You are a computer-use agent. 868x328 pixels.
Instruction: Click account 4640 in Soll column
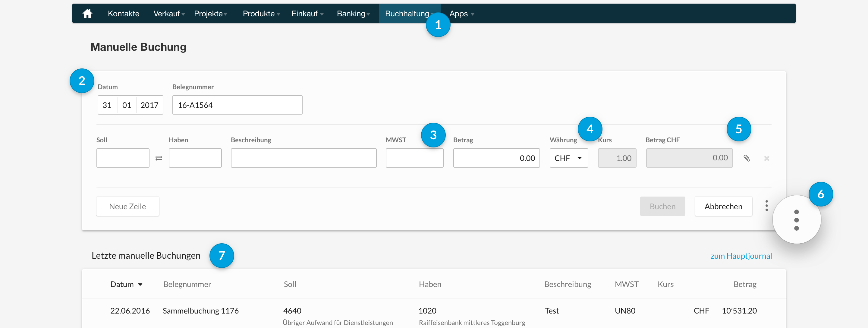click(x=292, y=311)
